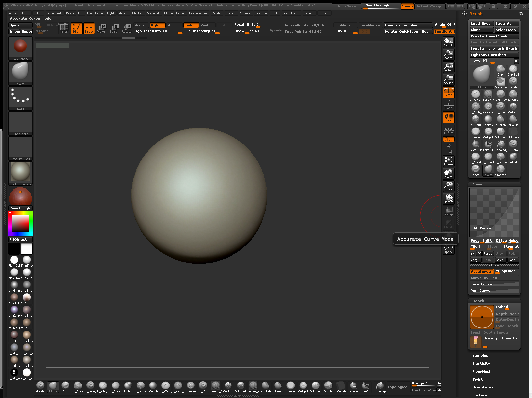Toggle the Floor grid
Viewport: 532px width, 398px height.
point(448,105)
